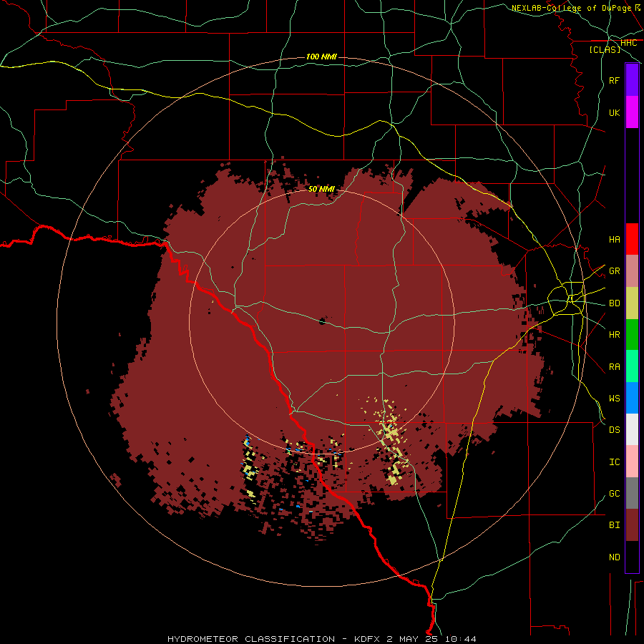Click the WS legend label

click(614, 398)
